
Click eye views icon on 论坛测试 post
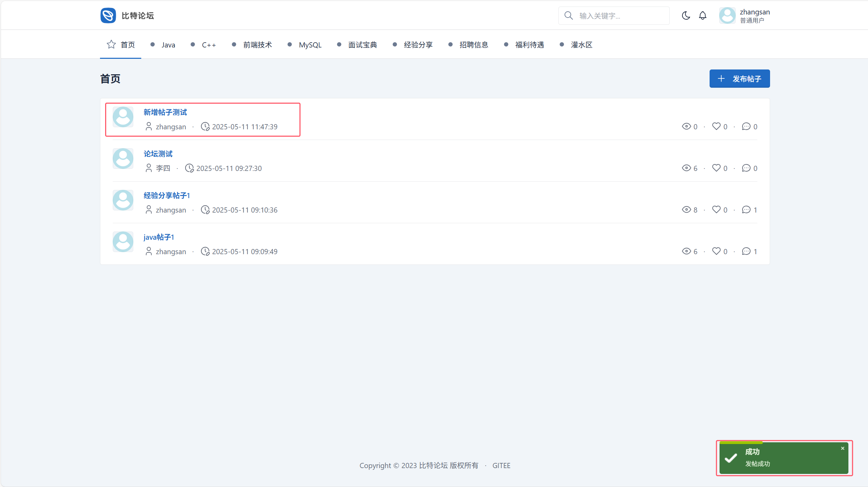pyautogui.click(x=686, y=168)
